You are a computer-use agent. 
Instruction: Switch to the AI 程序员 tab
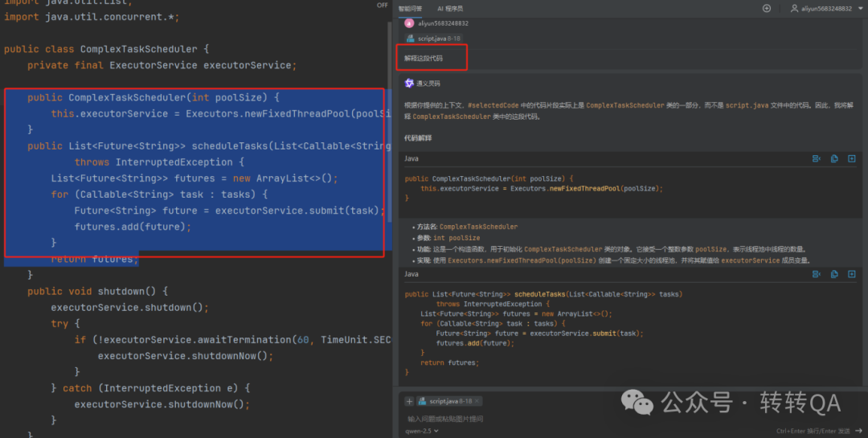449,8
